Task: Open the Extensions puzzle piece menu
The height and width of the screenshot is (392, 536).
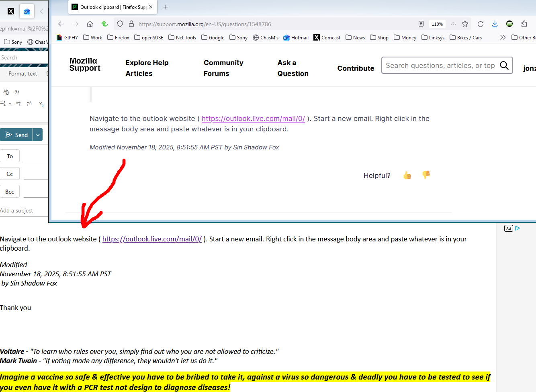Action: click(x=524, y=24)
